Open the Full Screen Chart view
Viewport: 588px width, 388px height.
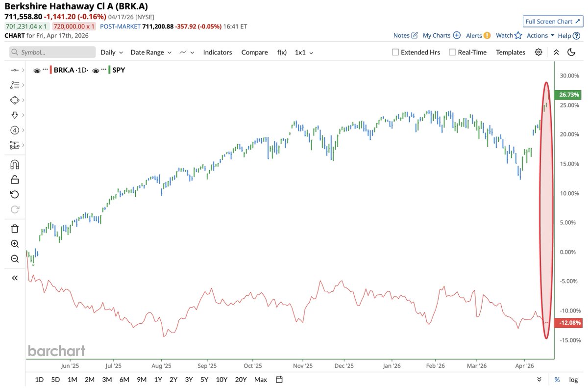pyautogui.click(x=553, y=21)
